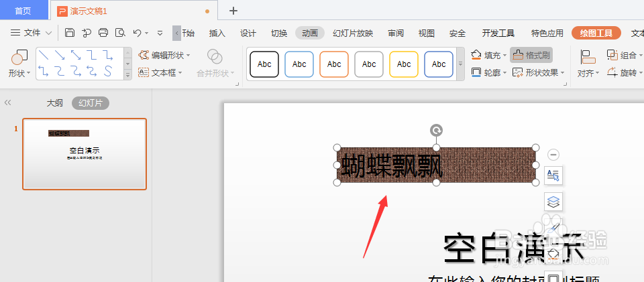The height and width of the screenshot is (282, 644).
Task: Open the undo history dropdown arrow
Action: coord(147,33)
